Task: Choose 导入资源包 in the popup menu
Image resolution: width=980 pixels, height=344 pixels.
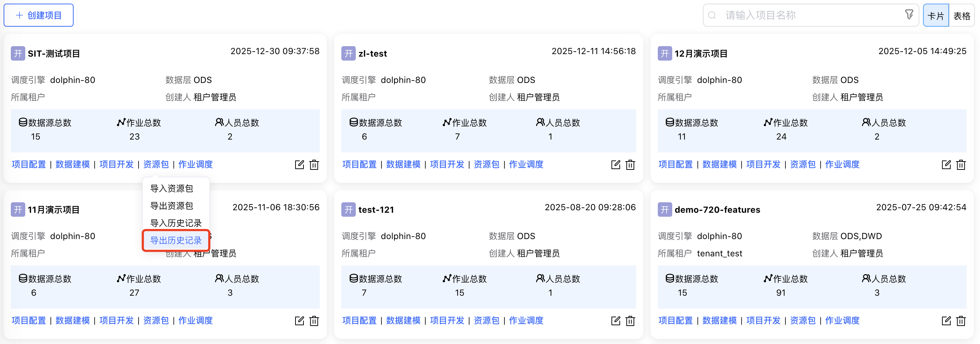Action: (x=172, y=189)
